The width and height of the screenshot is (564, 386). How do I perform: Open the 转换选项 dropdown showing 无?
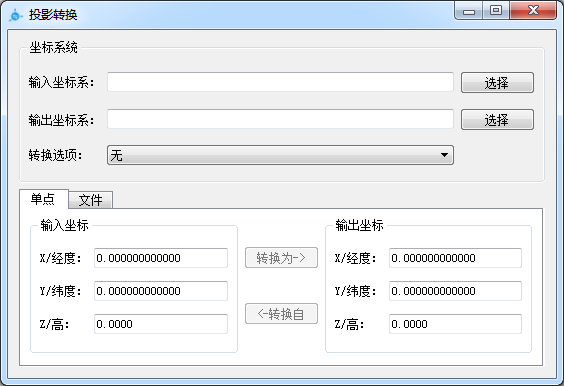[280, 155]
